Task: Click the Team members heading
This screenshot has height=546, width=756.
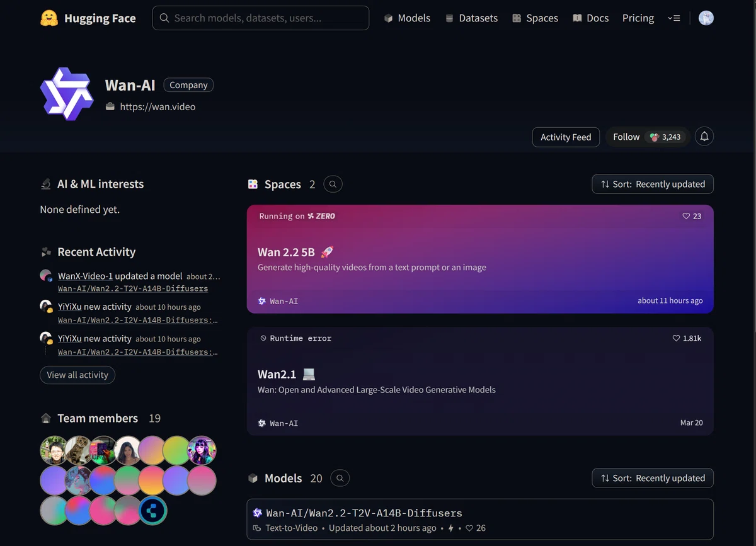Action: pyautogui.click(x=98, y=418)
